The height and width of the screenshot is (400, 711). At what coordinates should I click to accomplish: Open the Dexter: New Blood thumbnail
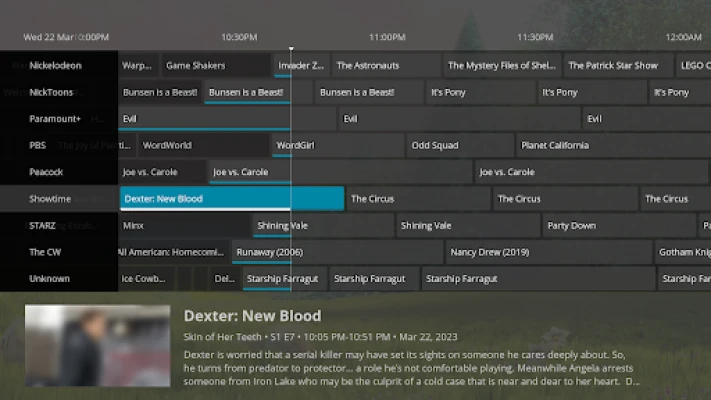click(97, 345)
